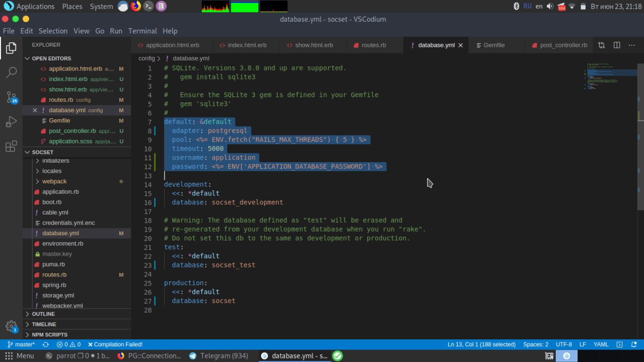Change language mode from YAML
The height and width of the screenshot is (362, 644).
tap(601, 344)
